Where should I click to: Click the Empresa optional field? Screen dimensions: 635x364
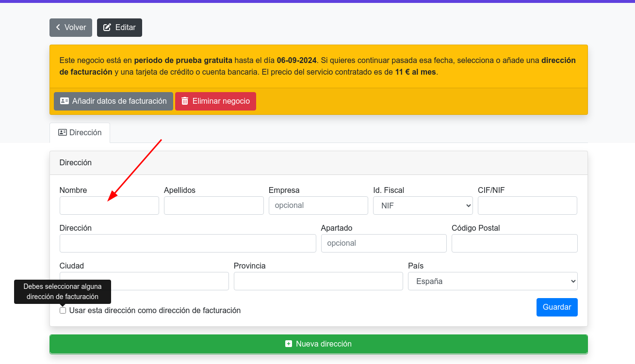click(318, 206)
